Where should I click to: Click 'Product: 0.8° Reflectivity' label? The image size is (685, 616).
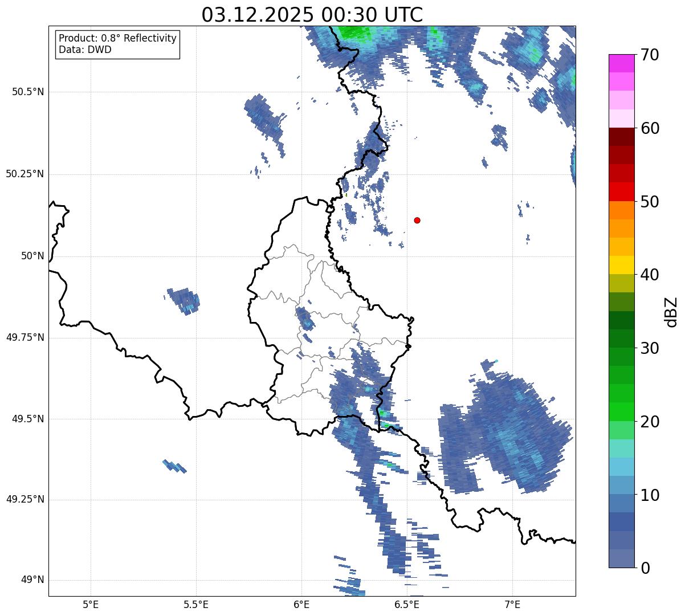pos(118,38)
